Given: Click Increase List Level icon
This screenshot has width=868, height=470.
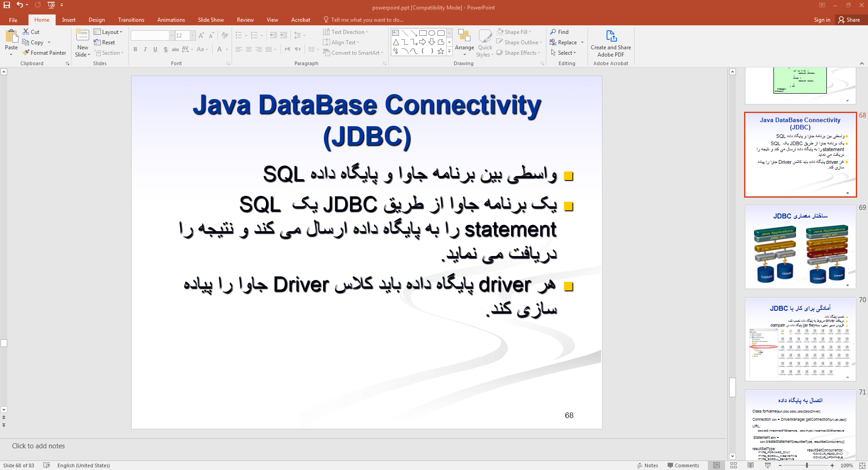Looking at the screenshot, I should point(284,35).
